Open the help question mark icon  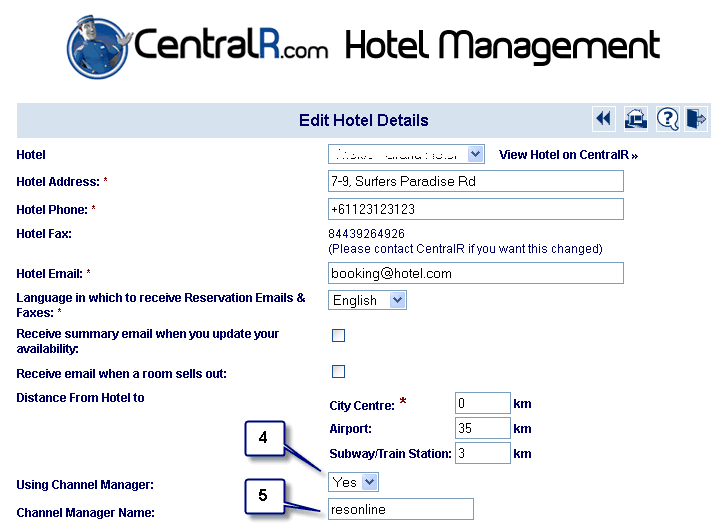667,119
